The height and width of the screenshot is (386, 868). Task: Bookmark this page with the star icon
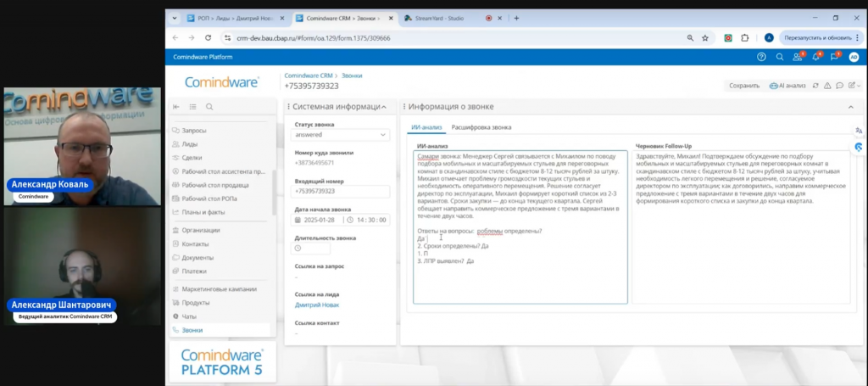pyautogui.click(x=705, y=37)
